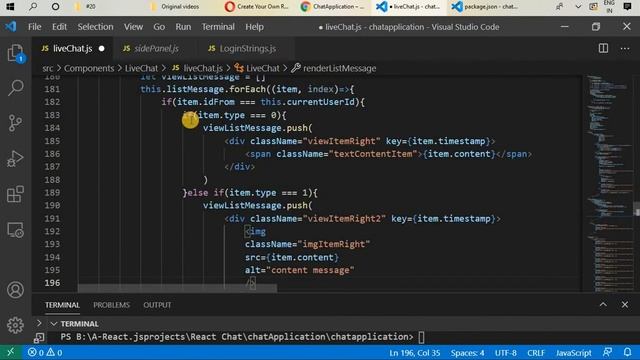Change language mode JavaScript
Image resolution: width=640 pixels, height=360 pixels.
[573, 353]
